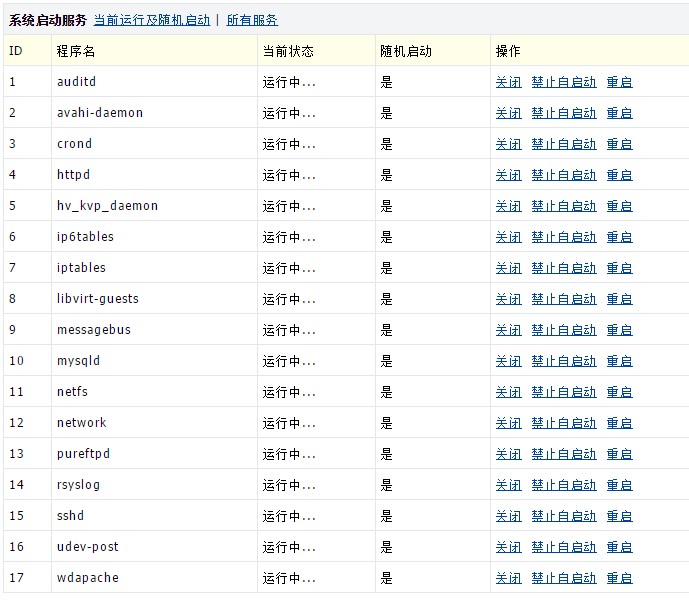This screenshot has height=603, width=689.
Task: Select the sshd program name cell
Action: click(154, 515)
